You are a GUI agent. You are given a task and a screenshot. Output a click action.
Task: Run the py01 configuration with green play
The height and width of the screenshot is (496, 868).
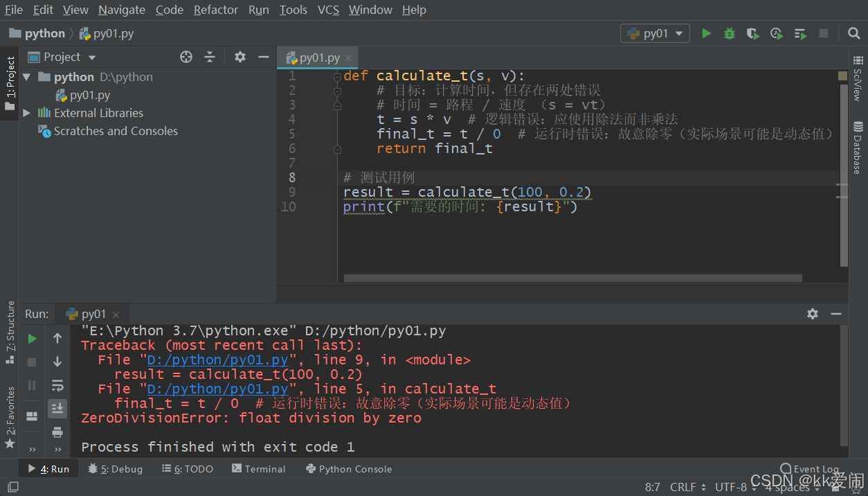click(706, 33)
